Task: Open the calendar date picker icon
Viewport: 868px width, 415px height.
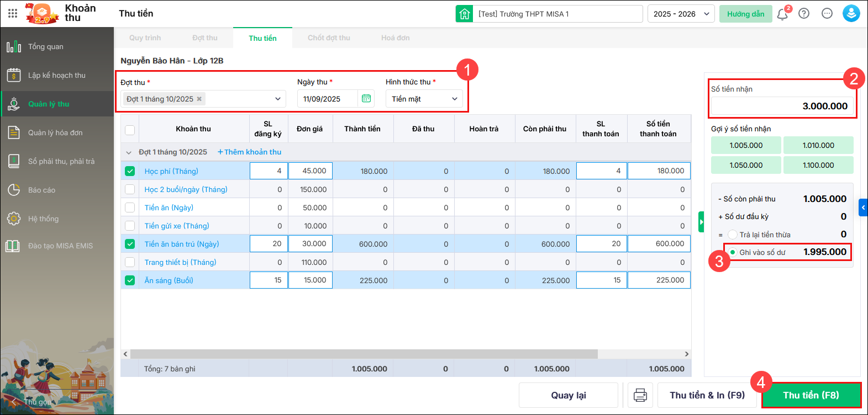Action: click(x=366, y=99)
